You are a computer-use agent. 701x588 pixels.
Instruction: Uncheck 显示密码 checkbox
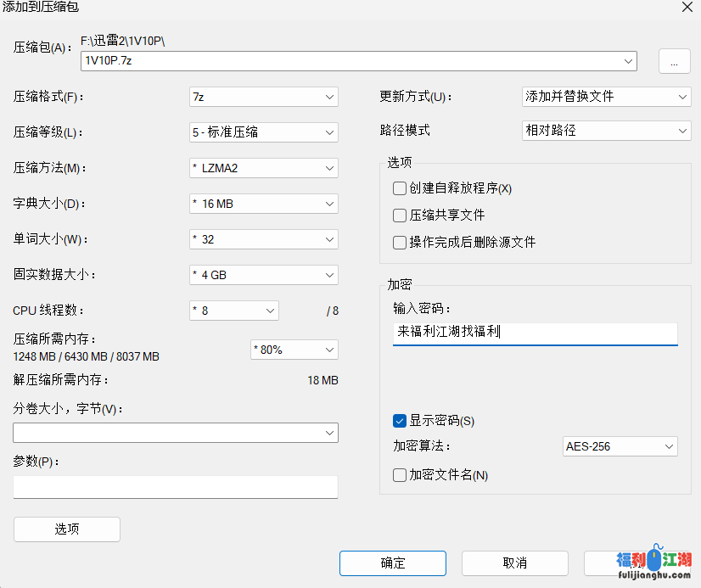coord(400,421)
